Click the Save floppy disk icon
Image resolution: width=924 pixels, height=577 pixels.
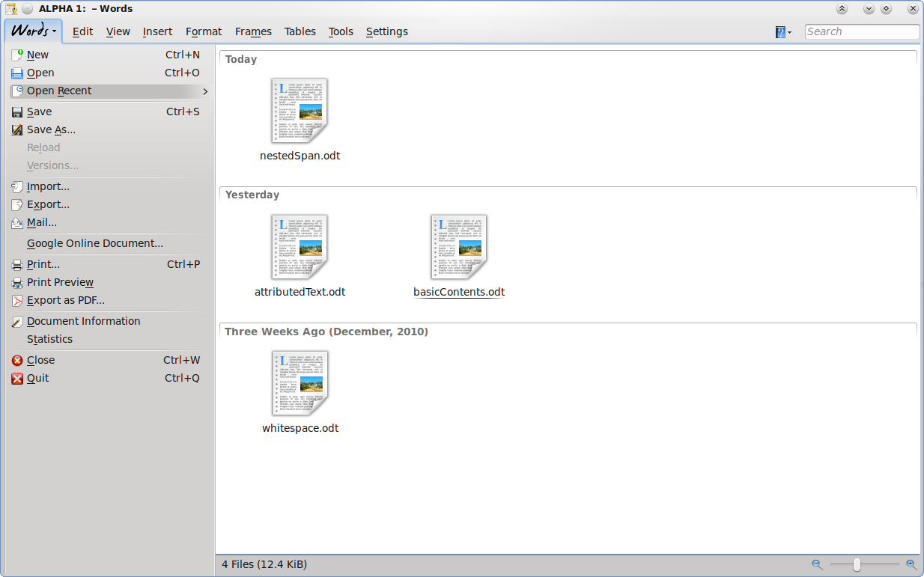tap(17, 112)
